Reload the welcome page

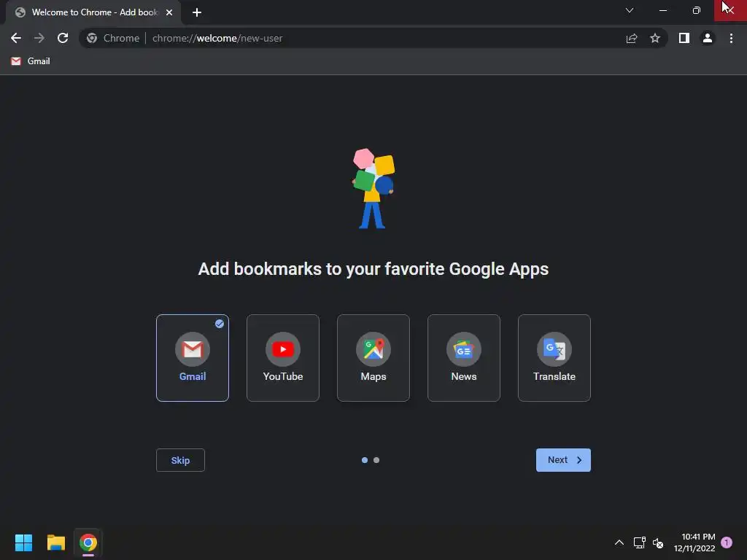[63, 38]
